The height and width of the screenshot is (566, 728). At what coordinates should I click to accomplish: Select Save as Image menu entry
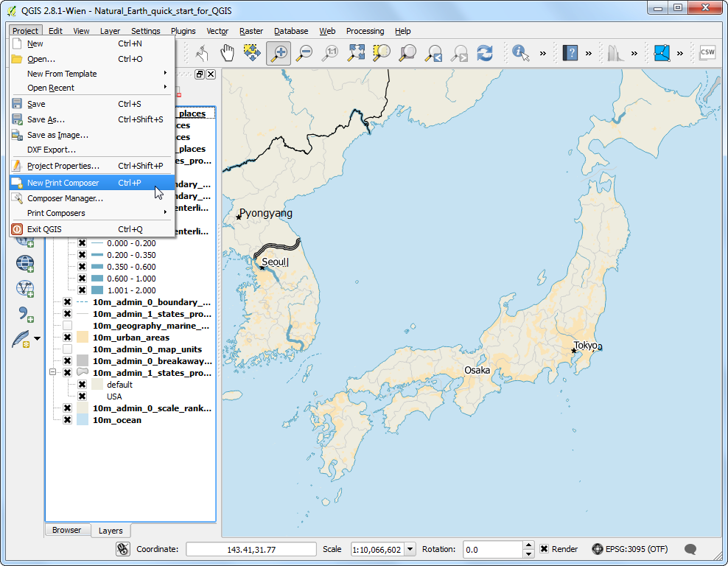[x=92, y=135]
